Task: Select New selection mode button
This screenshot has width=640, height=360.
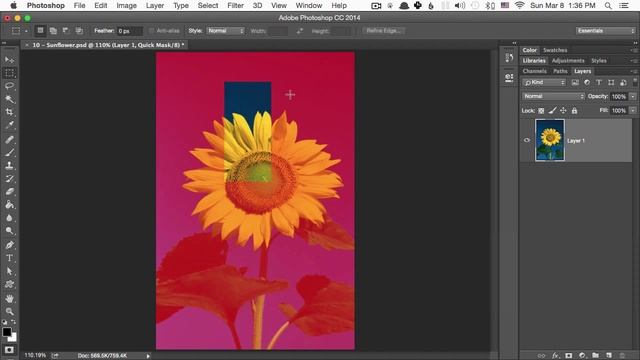Action: tap(40, 31)
